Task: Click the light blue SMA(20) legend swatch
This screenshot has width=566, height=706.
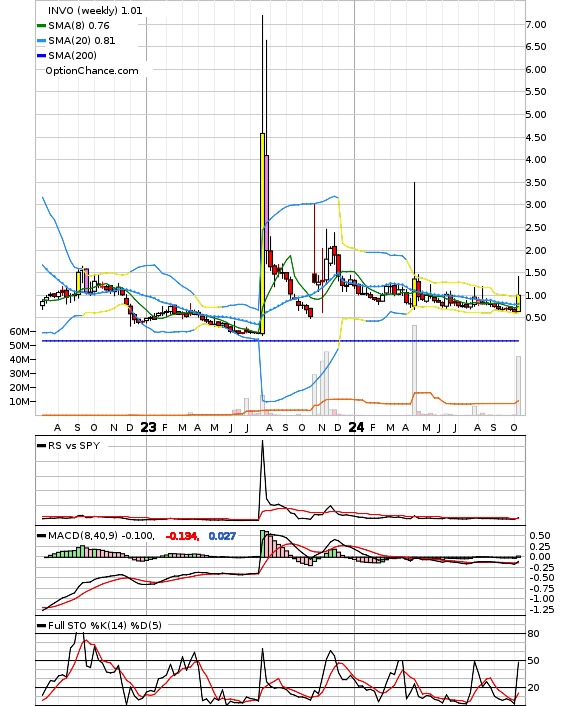Action: pyautogui.click(x=41, y=41)
